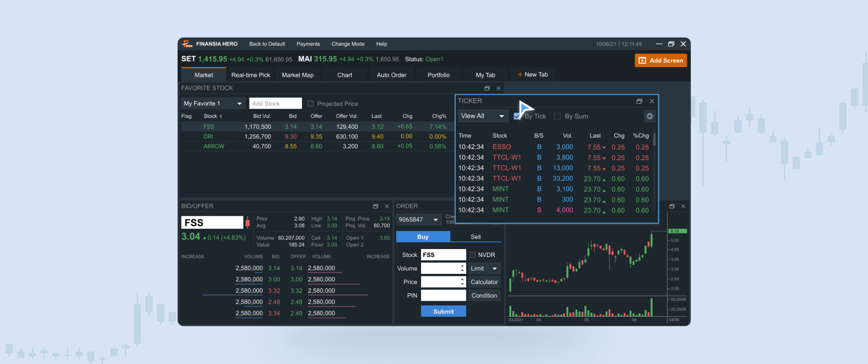Uncheck the By Tick checkbox
Viewport: 868px width, 364px height.
pos(517,116)
